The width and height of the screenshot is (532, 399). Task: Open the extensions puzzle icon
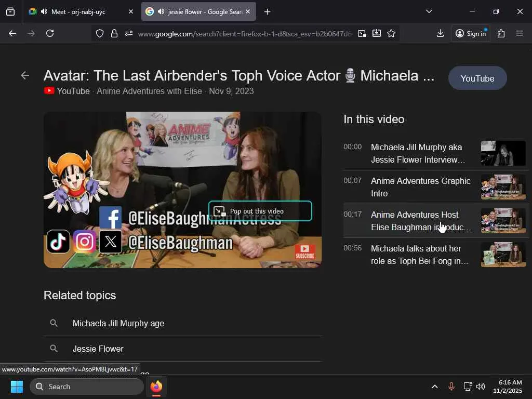coord(501,33)
